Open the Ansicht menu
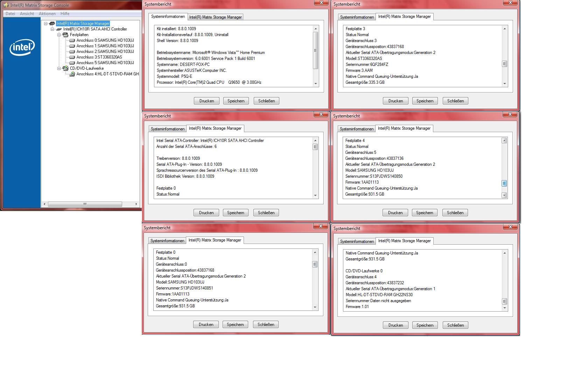588x368 pixels. (27, 14)
